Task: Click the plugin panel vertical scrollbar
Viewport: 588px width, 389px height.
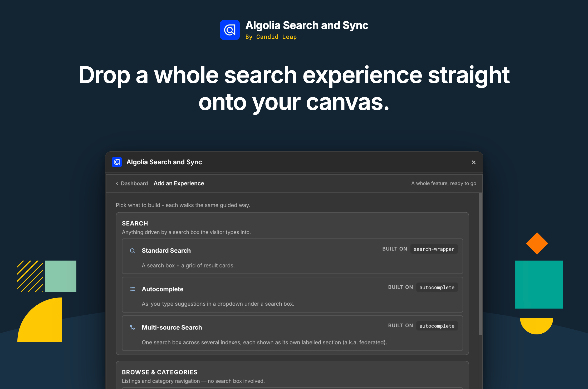Action: pos(481,264)
